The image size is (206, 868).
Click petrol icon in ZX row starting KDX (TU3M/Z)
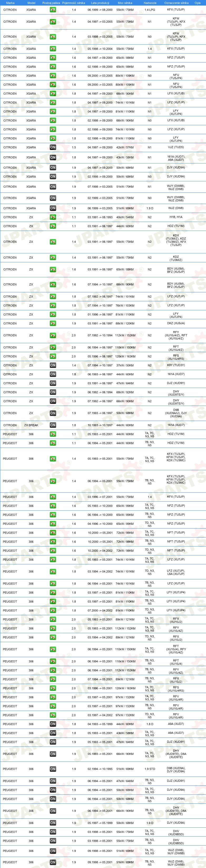point(53,242)
